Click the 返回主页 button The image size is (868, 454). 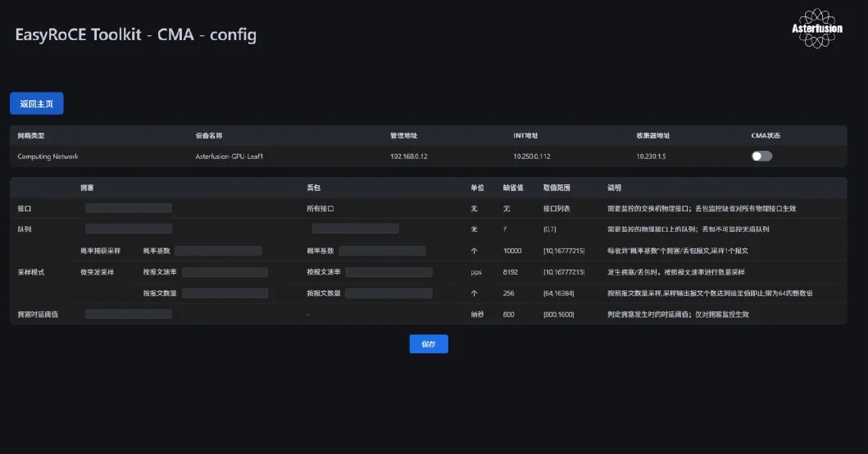(37, 103)
